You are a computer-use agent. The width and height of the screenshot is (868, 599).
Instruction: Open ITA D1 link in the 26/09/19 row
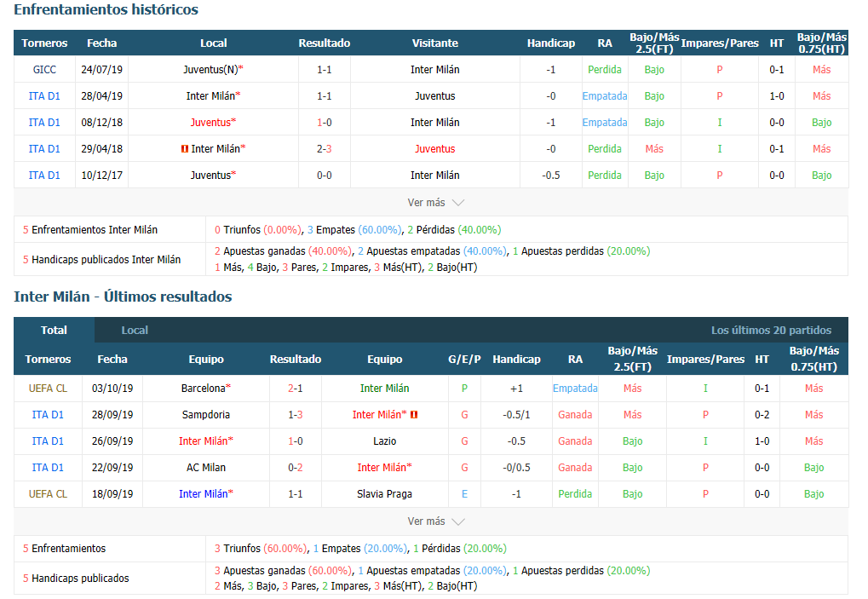point(49,441)
